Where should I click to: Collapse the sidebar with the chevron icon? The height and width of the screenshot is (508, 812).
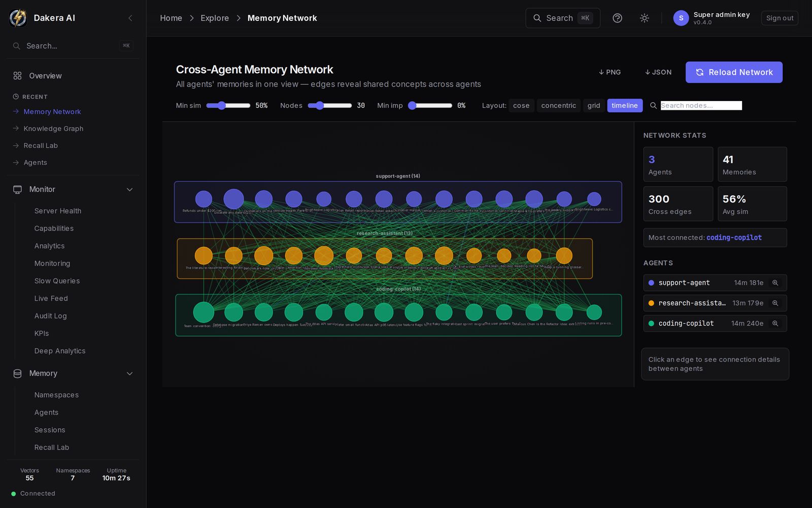click(x=130, y=18)
